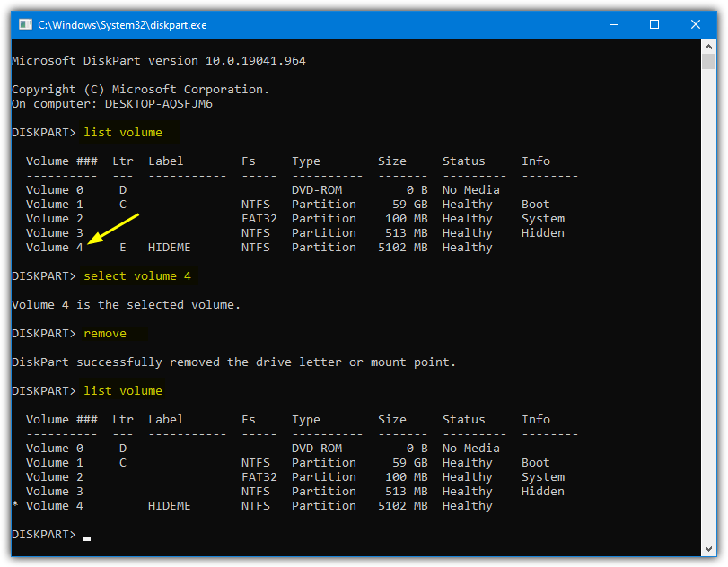Click the blinking cursor at the last DISKPART prompt
The width and height of the screenshot is (728, 567).
pos(87,538)
